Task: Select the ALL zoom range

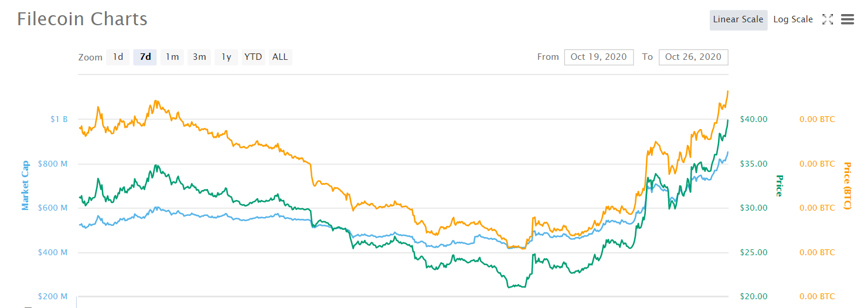Action: click(x=280, y=57)
